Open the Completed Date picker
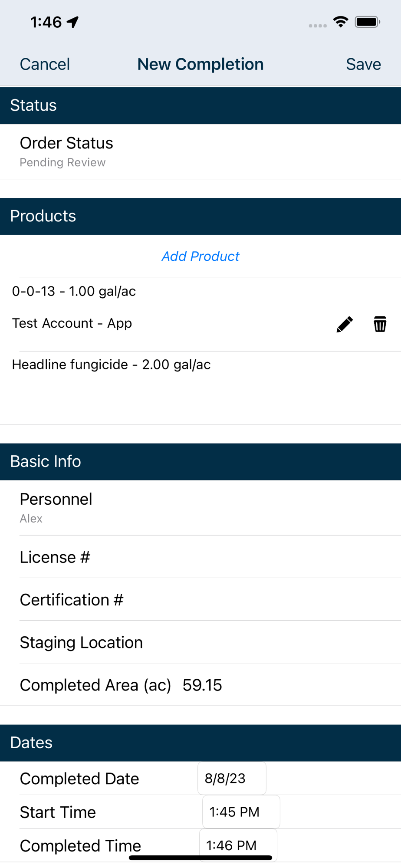The height and width of the screenshot is (868, 401). (x=232, y=779)
